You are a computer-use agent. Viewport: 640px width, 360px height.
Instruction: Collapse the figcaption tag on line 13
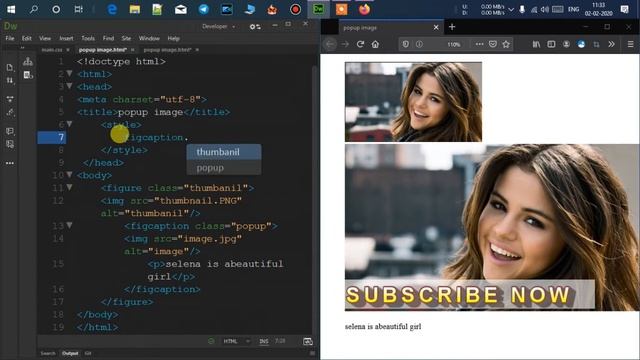tap(69, 225)
